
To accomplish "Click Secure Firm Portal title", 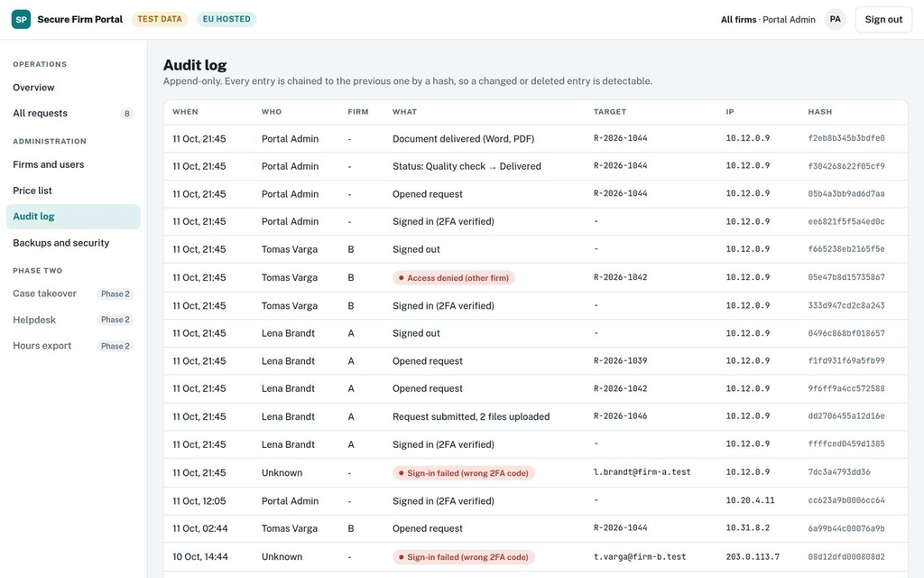I will tap(80, 20).
